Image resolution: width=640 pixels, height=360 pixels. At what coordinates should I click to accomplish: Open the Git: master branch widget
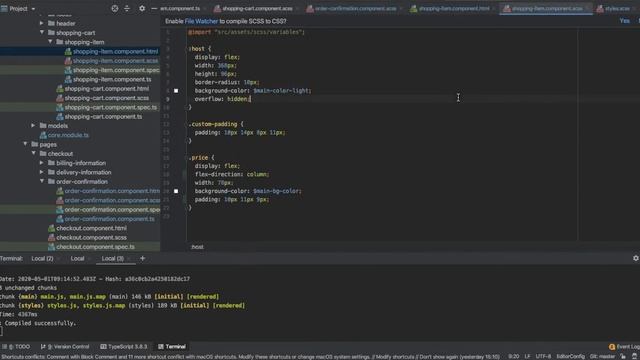coord(602,356)
